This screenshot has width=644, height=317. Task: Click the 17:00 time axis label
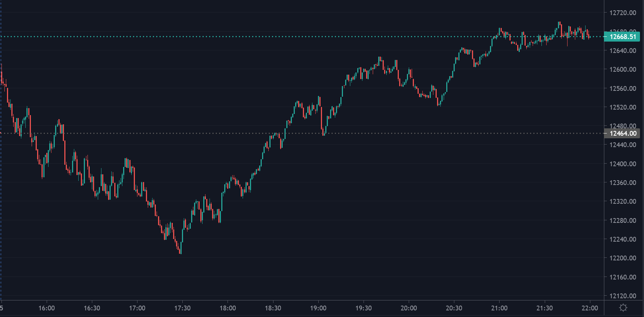(137, 308)
